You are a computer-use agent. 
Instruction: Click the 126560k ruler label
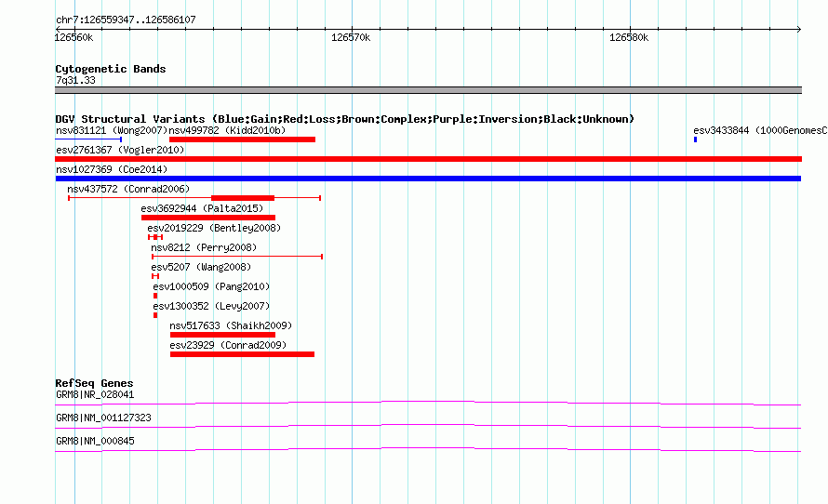tap(73, 37)
